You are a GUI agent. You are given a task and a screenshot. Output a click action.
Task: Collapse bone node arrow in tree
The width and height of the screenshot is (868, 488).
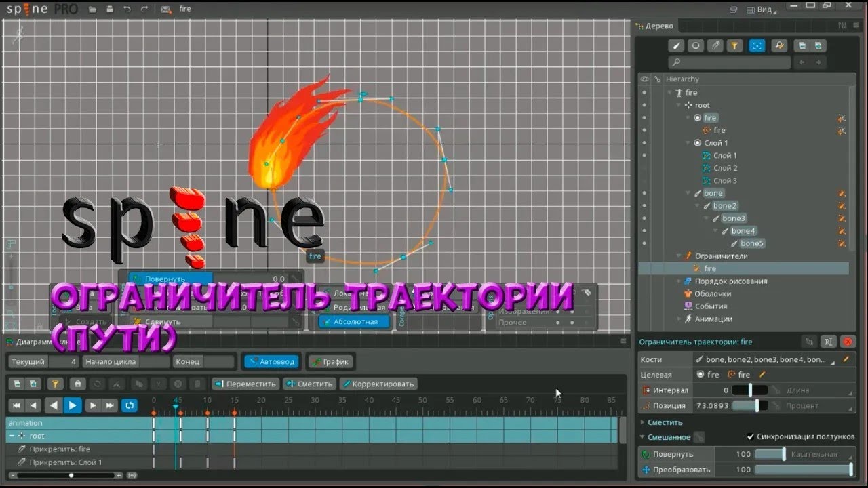coord(688,193)
